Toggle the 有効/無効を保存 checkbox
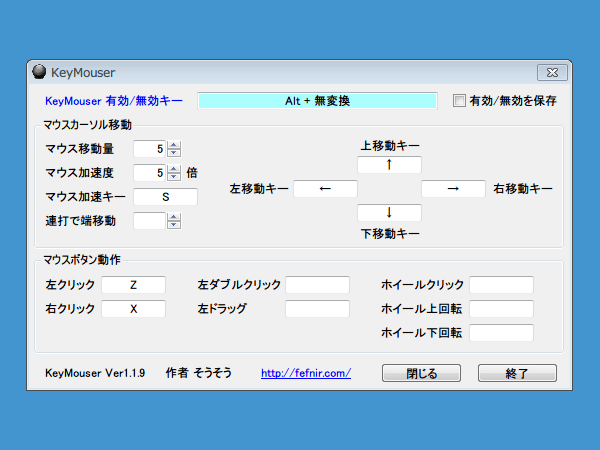This screenshot has height=450, width=600. pyautogui.click(x=459, y=101)
